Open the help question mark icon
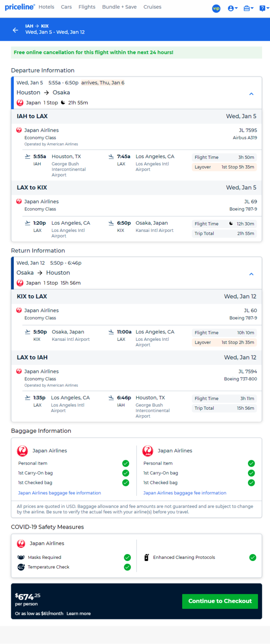The height and width of the screenshot is (644, 270). [264, 8]
